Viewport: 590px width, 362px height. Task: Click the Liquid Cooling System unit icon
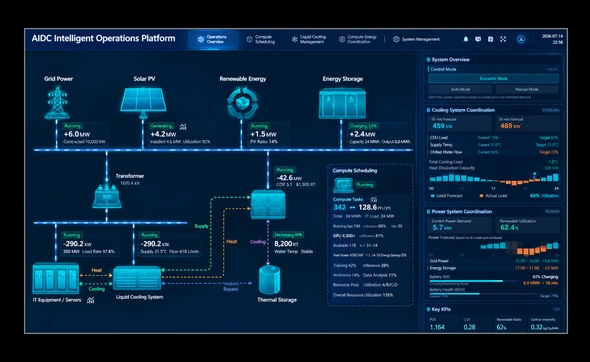click(x=137, y=278)
